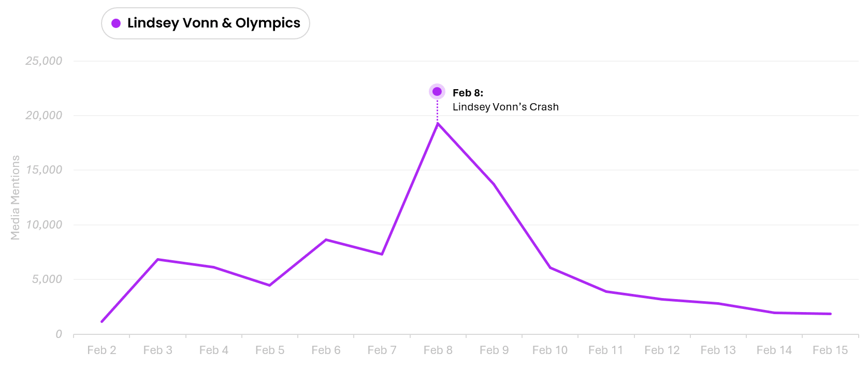Image resolution: width=868 pixels, height=367 pixels.
Task: Click the Feb 8 crash marker dot
Action: tap(437, 92)
